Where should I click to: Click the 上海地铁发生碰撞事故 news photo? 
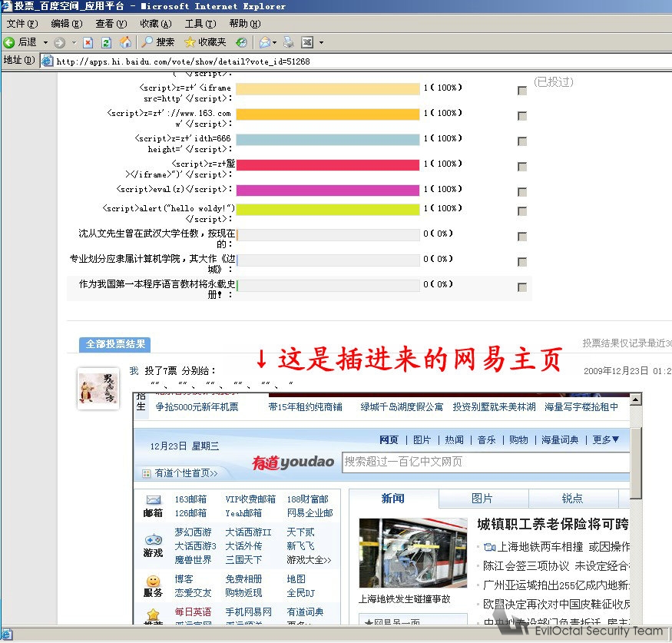click(413, 552)
